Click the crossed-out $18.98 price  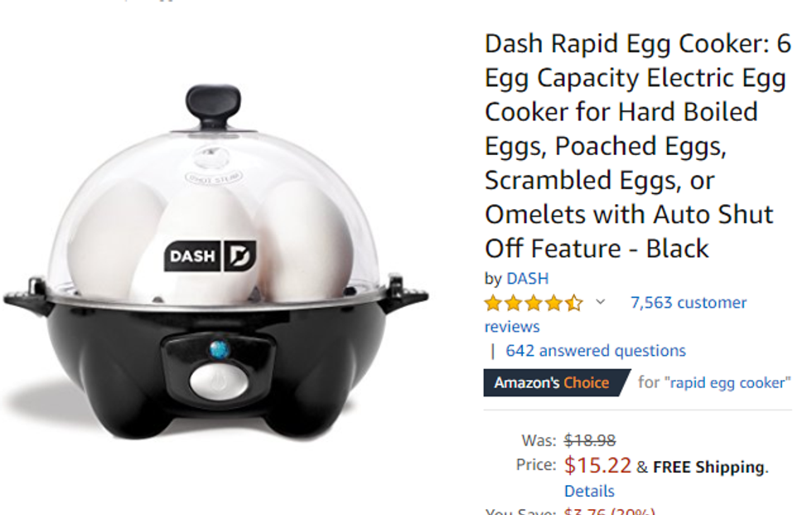pos(590,440)
